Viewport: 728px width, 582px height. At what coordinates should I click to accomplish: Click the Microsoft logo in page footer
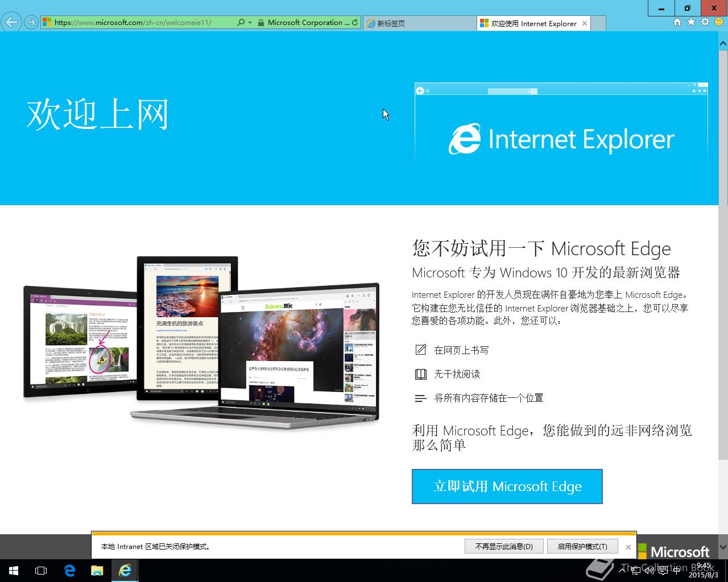[673, 551]
